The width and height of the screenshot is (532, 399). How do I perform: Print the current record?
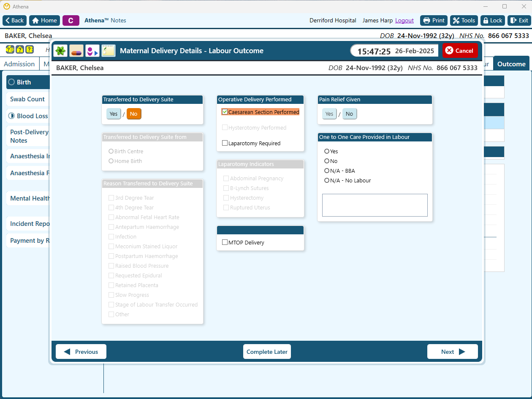[434, 20]
